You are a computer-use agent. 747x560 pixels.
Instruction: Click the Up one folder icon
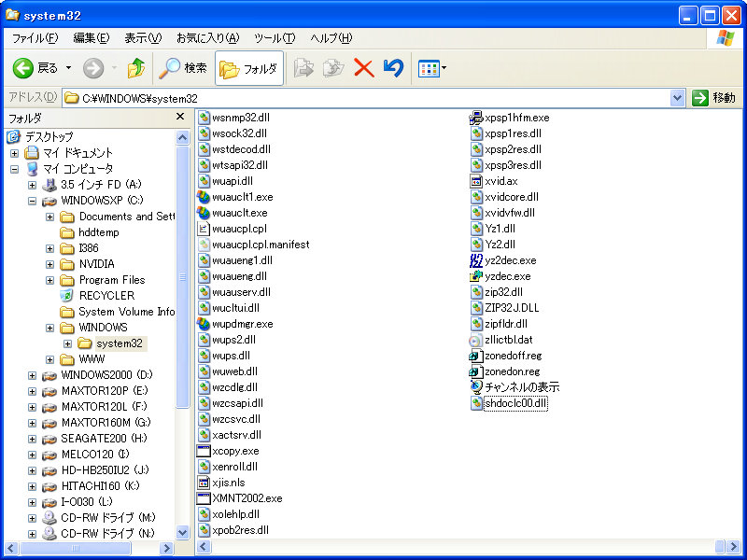(136, 68)
